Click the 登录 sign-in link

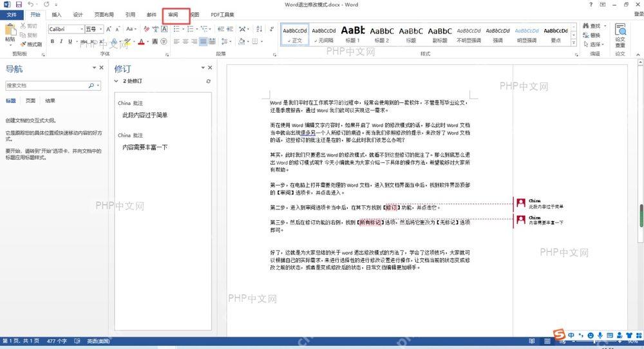click(639, 14)
